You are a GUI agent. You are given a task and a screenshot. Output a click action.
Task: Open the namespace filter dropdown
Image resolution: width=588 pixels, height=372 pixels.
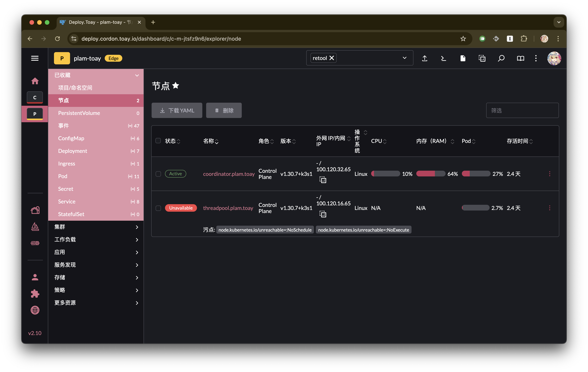(x=404, y=58)
